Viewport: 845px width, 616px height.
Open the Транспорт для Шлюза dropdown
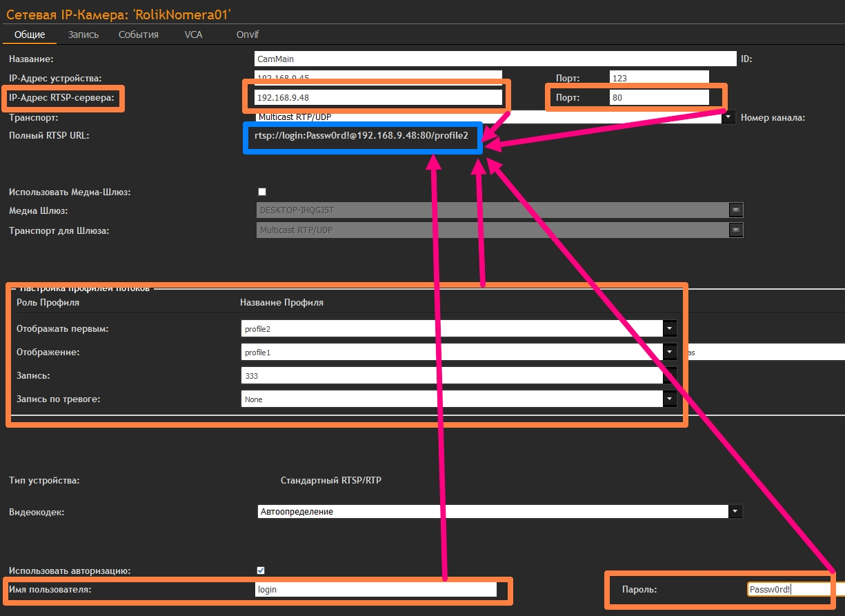pos(735,230)
